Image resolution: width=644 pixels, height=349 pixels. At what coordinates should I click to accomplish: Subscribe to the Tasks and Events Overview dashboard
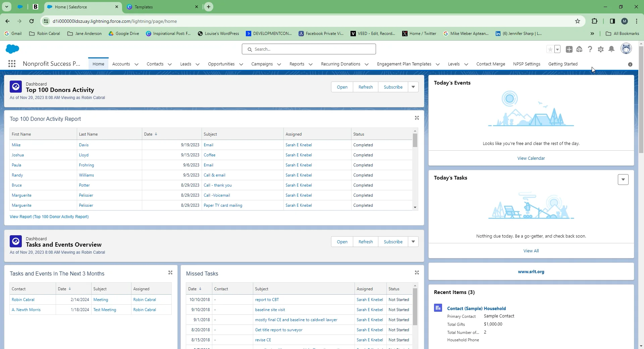point(393,242)
